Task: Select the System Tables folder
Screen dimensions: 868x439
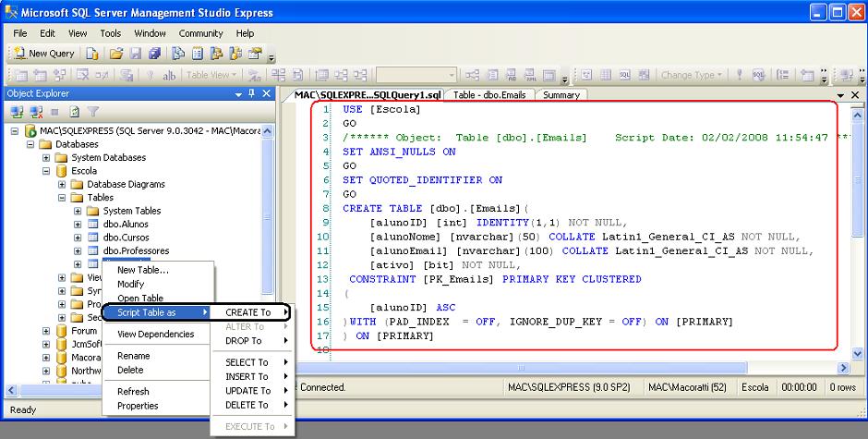Action: point(132,211)
